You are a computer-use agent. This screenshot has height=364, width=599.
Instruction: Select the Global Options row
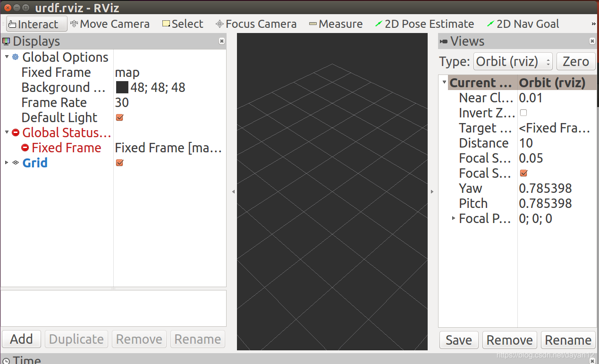[x=113, y=57]
